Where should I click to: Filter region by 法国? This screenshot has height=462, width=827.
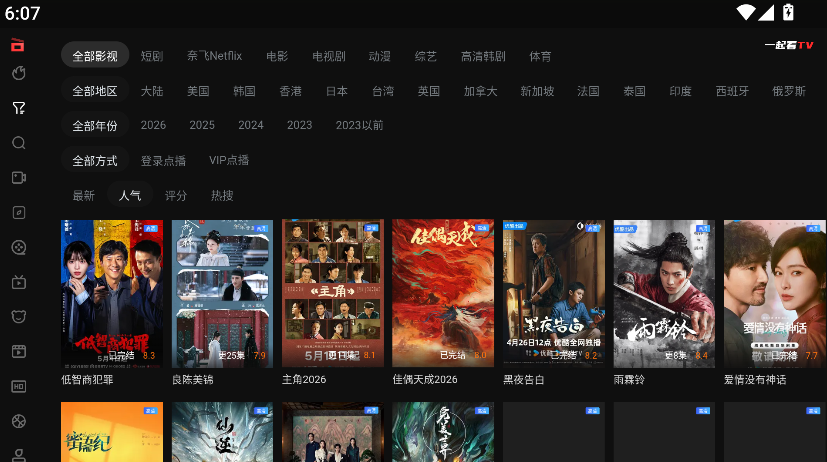pos(588,91)
